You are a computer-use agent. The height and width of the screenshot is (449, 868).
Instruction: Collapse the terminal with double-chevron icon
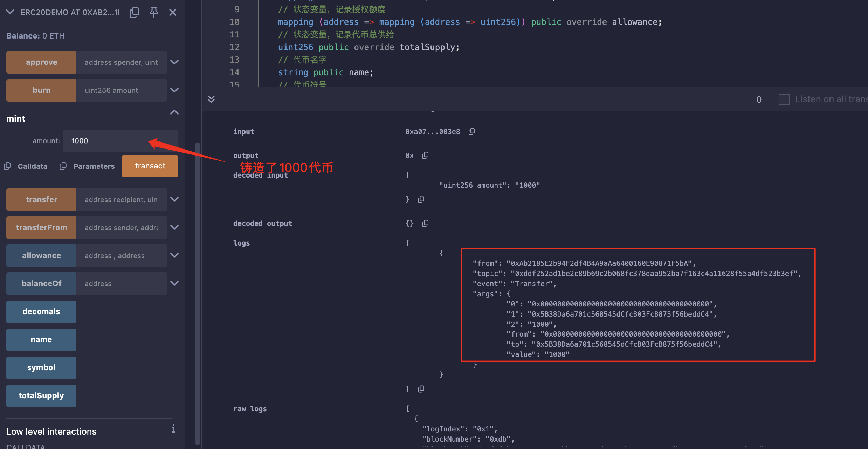211,99
